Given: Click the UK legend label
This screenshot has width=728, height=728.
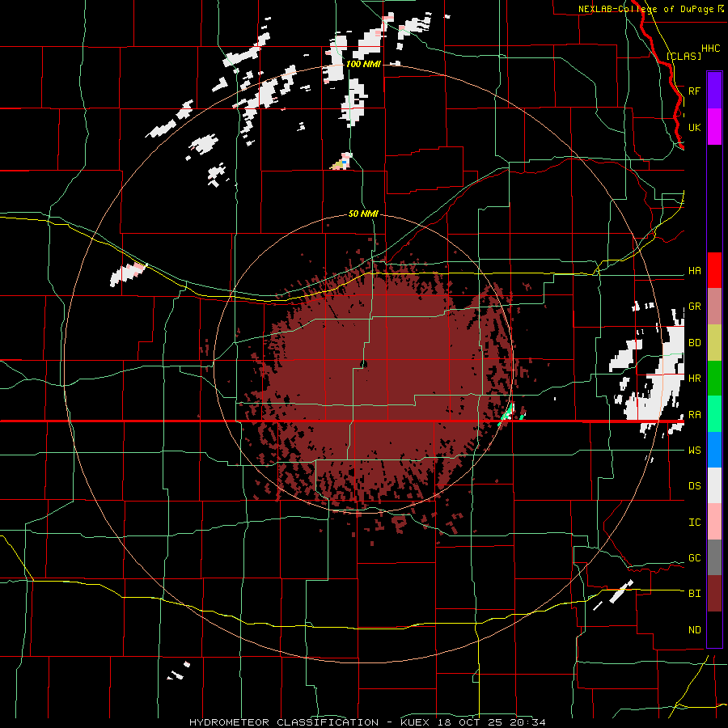Looking at the screenshot, I should click(694, 128).
